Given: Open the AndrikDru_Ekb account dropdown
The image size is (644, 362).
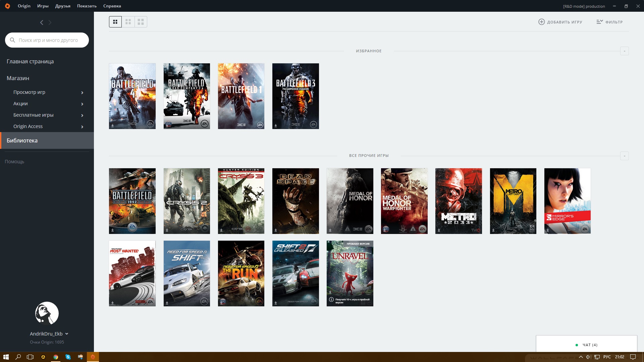Looking at the screenshot, I should point(67,334).
